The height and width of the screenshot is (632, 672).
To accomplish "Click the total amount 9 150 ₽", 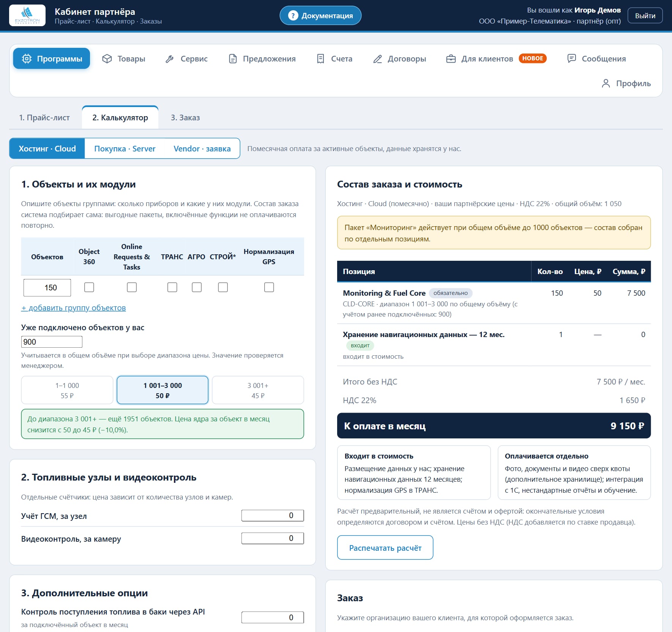I will [627, 426].
